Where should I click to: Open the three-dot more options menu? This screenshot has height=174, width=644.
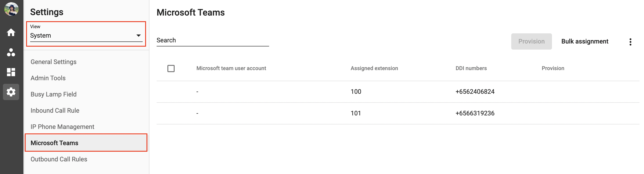coord(630,42)
